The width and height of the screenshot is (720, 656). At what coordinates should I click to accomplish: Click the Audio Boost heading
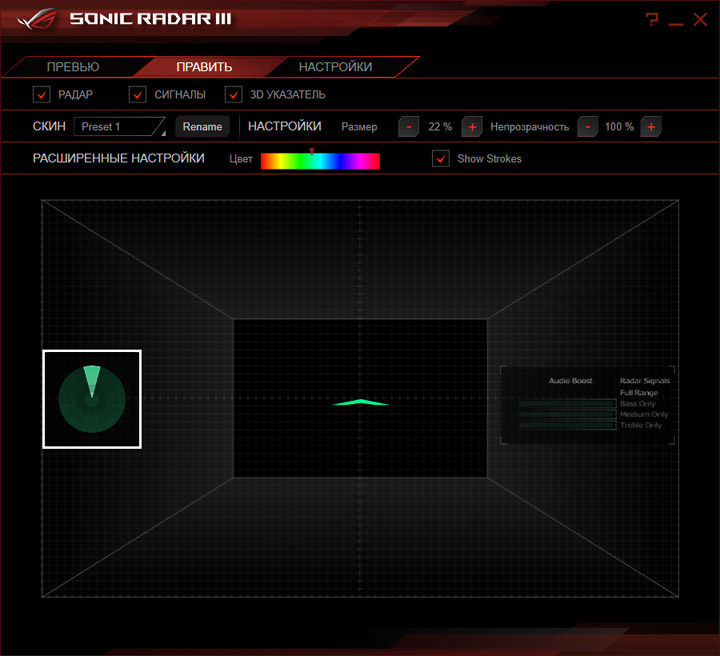click(570, 381)
